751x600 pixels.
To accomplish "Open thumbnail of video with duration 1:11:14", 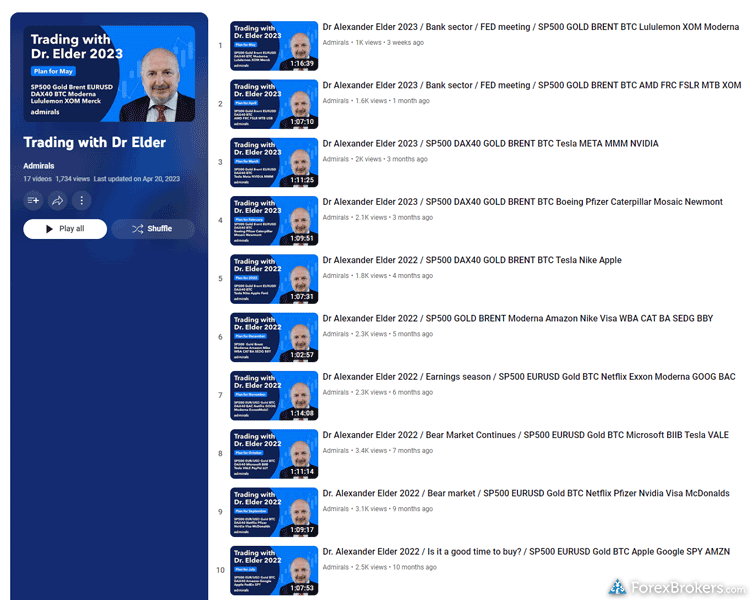I will point(274,454).
